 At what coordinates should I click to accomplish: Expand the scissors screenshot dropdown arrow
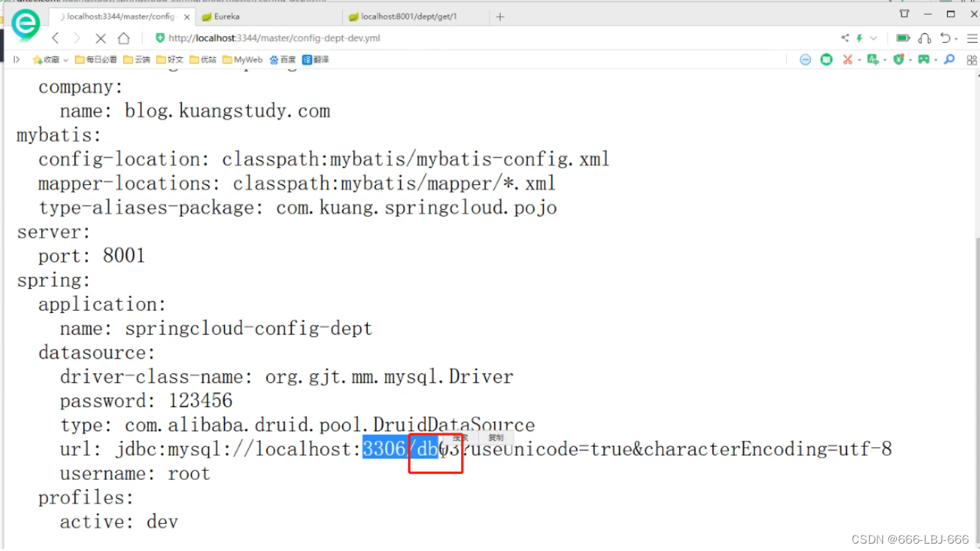(859, 60)
